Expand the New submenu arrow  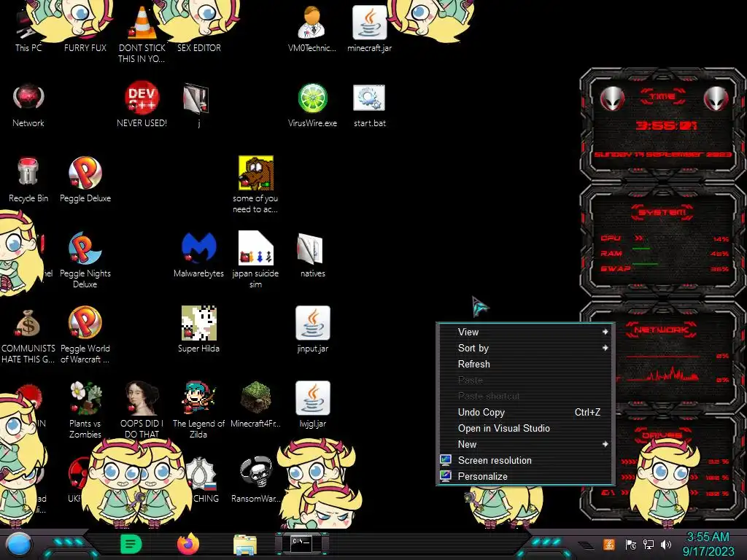tap(605, 444)
